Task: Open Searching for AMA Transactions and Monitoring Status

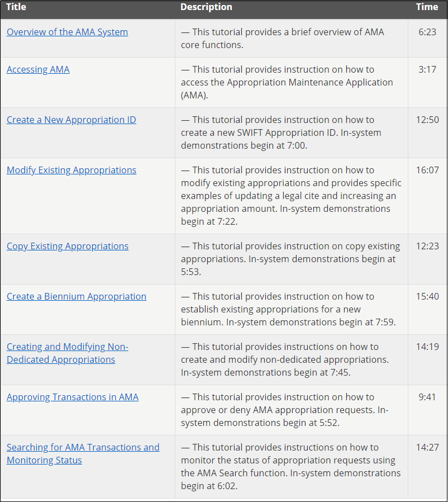Action: (x=83, y=453)
